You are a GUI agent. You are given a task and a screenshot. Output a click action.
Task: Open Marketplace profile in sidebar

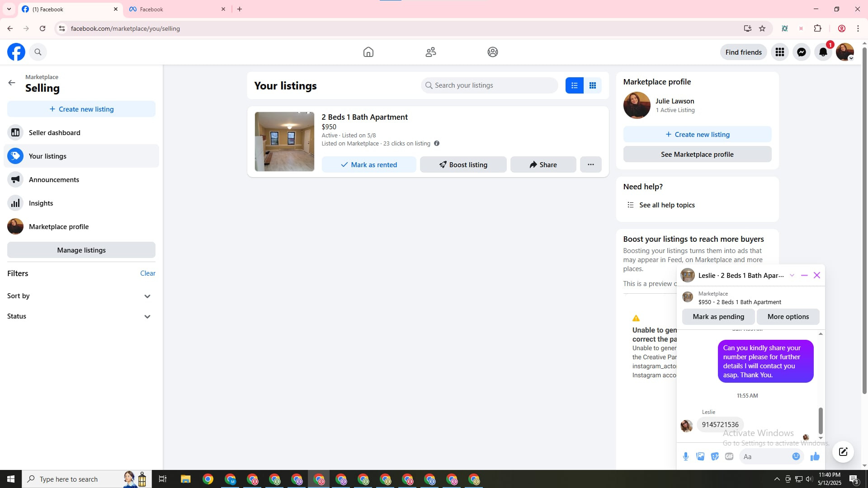point(81,226)
